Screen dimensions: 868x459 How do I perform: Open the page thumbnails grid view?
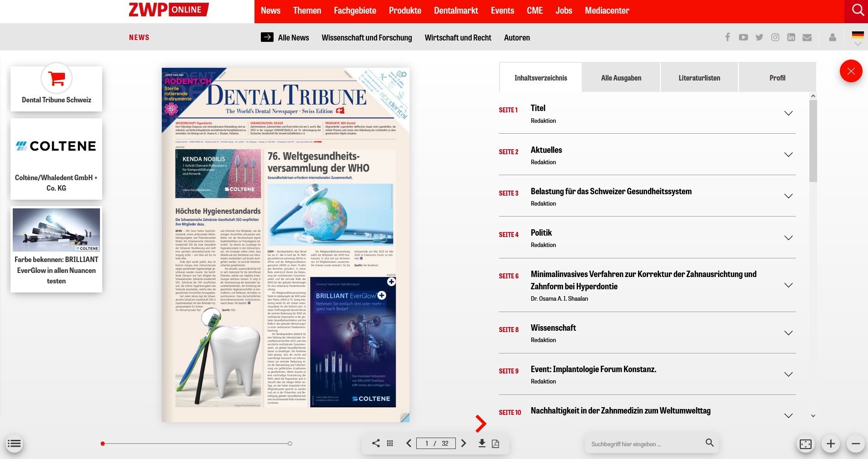click(x=390, y=443)
